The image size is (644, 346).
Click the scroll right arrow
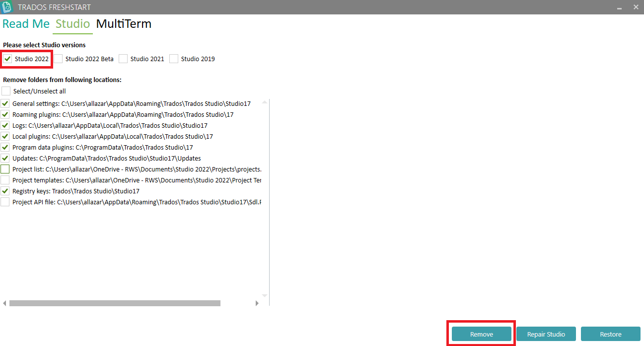[x=257, y=303]
